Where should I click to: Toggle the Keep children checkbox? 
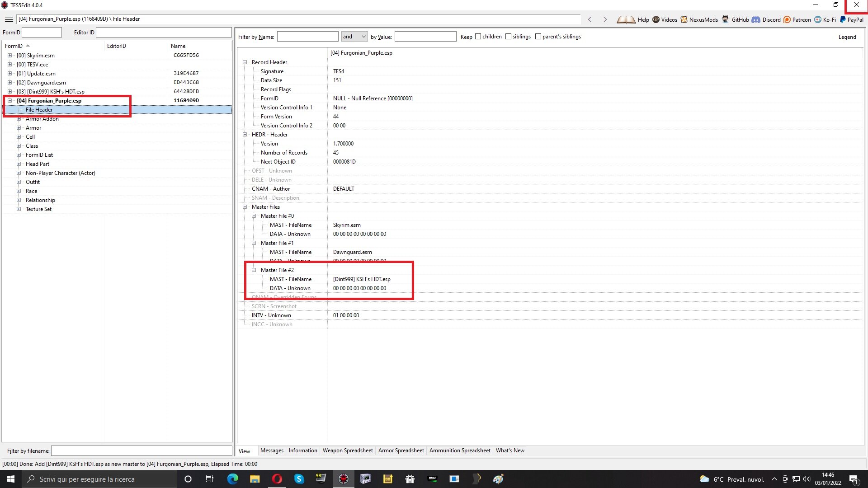pos(478,37)
